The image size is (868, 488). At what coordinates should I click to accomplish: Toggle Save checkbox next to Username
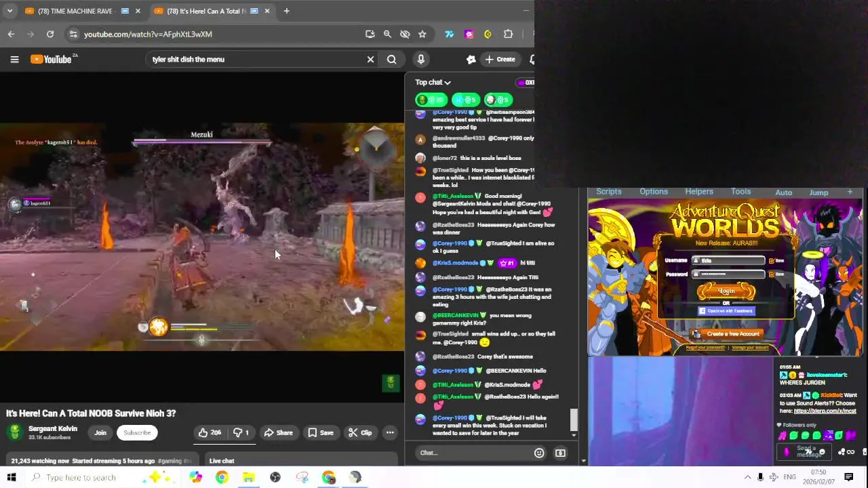(x=772, y=260)
